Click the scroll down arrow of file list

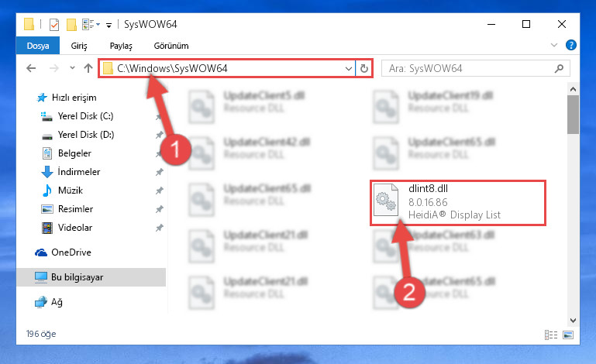[574, 321]
